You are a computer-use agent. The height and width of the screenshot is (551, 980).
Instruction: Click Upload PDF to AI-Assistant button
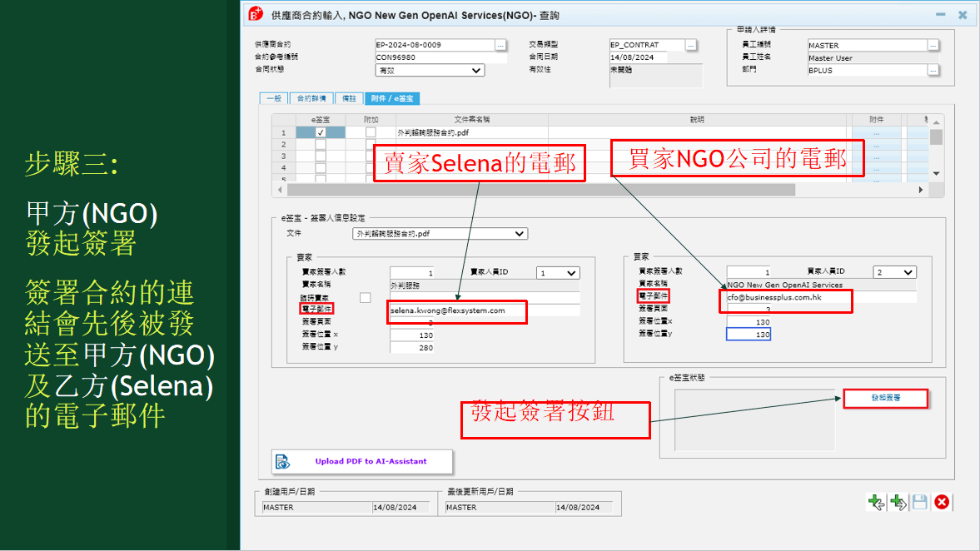click(x=362, y=461)
